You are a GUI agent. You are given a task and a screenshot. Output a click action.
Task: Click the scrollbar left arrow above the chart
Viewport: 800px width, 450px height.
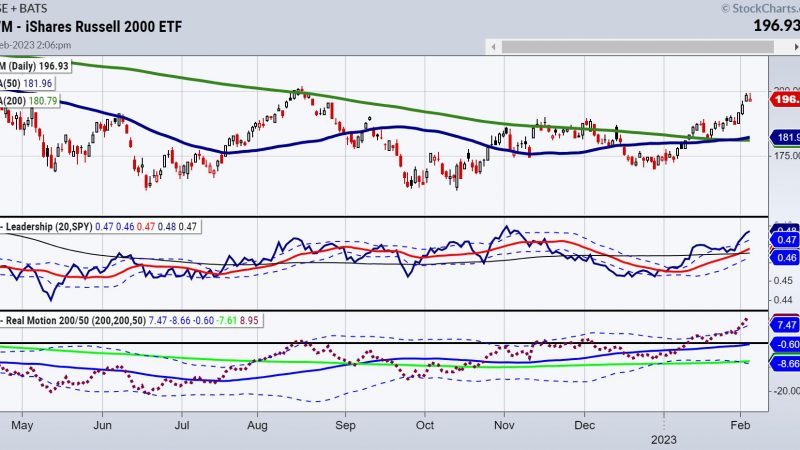[491, 45]
